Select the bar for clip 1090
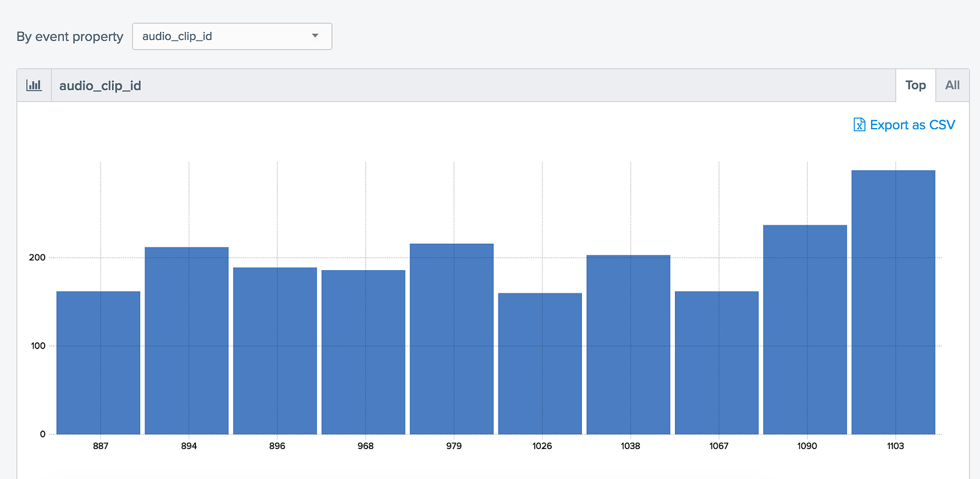The width and height of the screenshot is (980, 479). tap(805, 330)
